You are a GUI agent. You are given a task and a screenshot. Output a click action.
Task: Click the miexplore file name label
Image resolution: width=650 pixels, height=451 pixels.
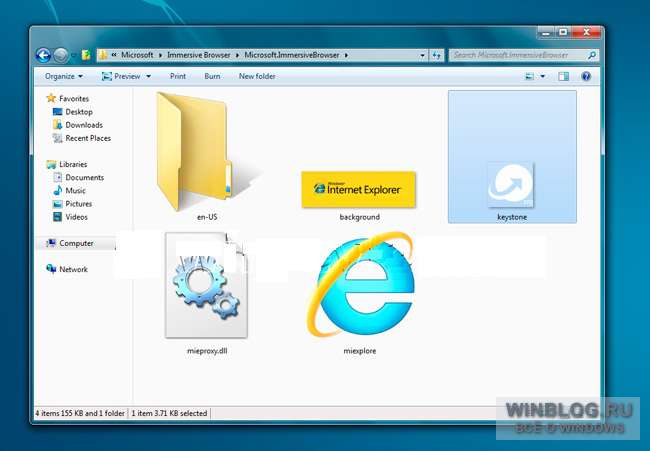(359, 351)
